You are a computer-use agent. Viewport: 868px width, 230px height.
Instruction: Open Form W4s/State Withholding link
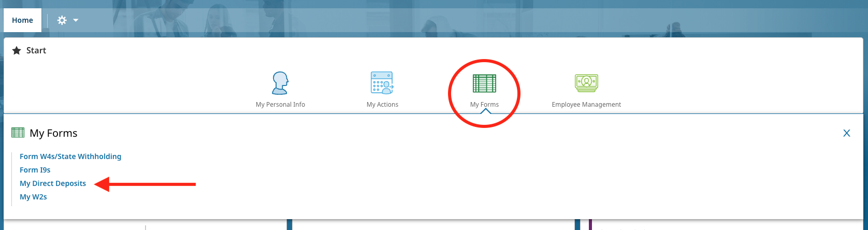point(70,156)
